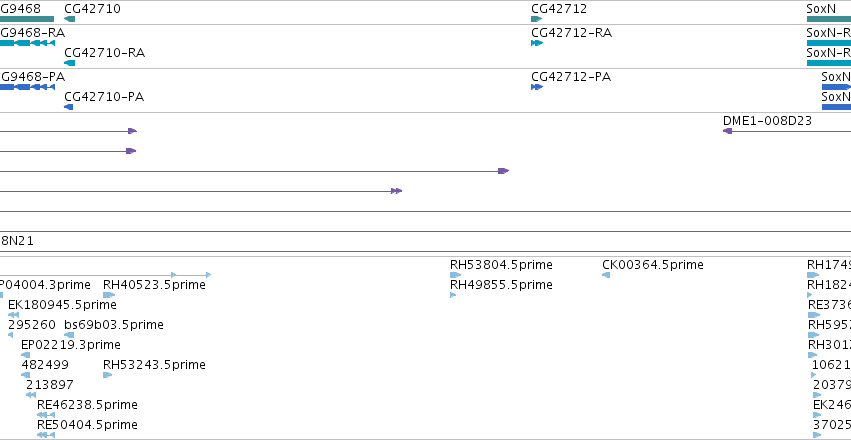This screenshot has height=440, width=851.
Task: Select the CG42712-PA protein arrow glyph
Action: point(537,87)
